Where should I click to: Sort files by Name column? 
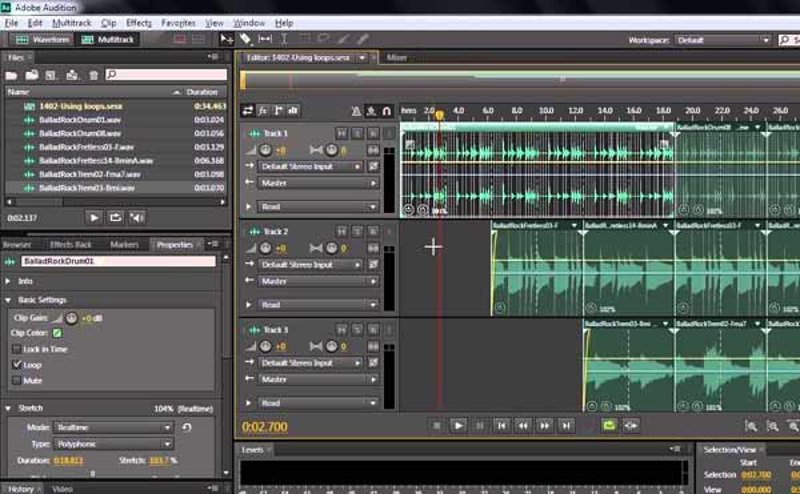(x=18, y=92)
